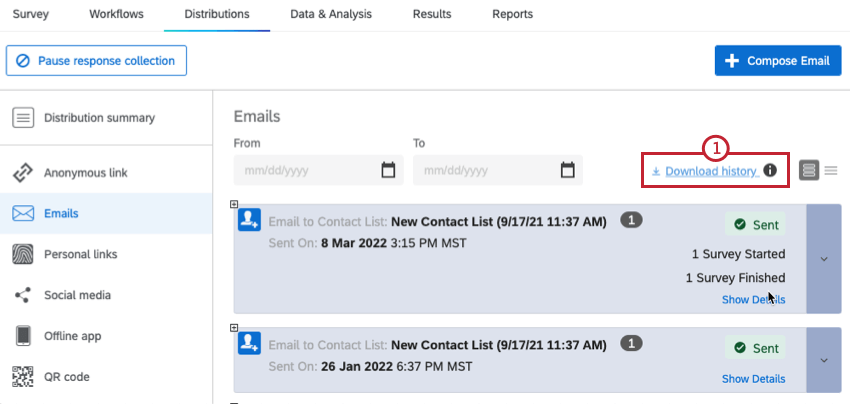This screenshot has height=404, width=850.
Task: Switch to the Data & Analysis tab
Action: (x=330, y=14)
